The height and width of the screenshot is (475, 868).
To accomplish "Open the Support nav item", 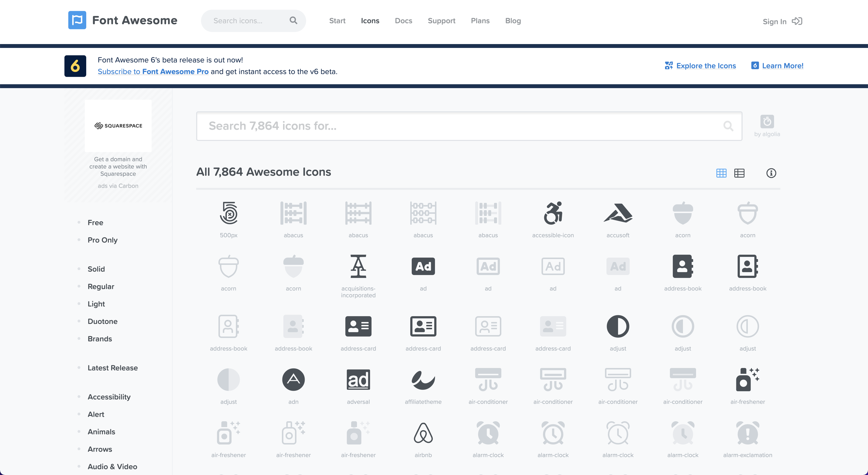I will click(442, 21).
